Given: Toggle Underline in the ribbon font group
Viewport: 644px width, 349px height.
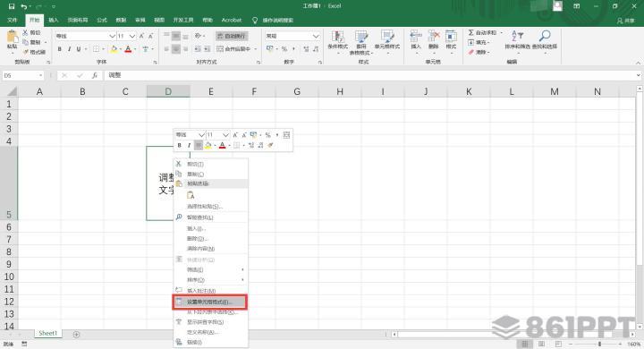Looking at the screenshot, I should (x=79, y=49).
